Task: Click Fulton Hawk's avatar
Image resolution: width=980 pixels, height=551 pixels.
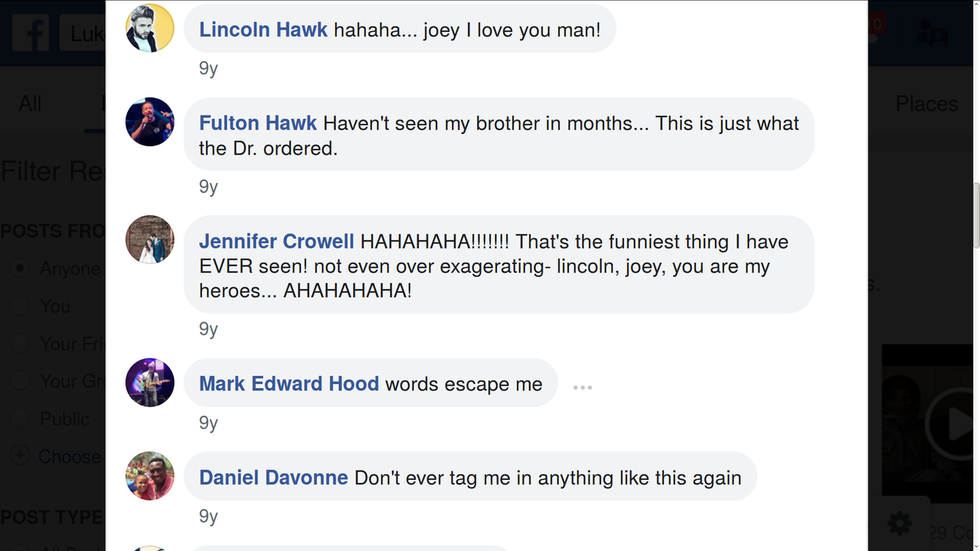Action: coord(150,122)
